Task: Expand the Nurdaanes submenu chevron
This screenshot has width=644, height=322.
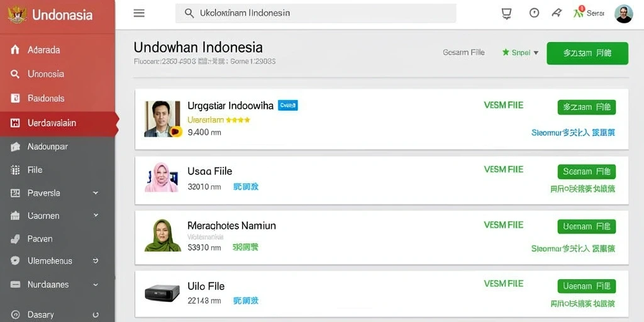Action: click(96, 284)
